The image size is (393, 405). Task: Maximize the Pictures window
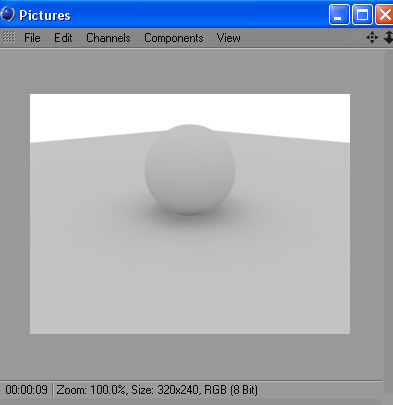(x=362, y=15)
